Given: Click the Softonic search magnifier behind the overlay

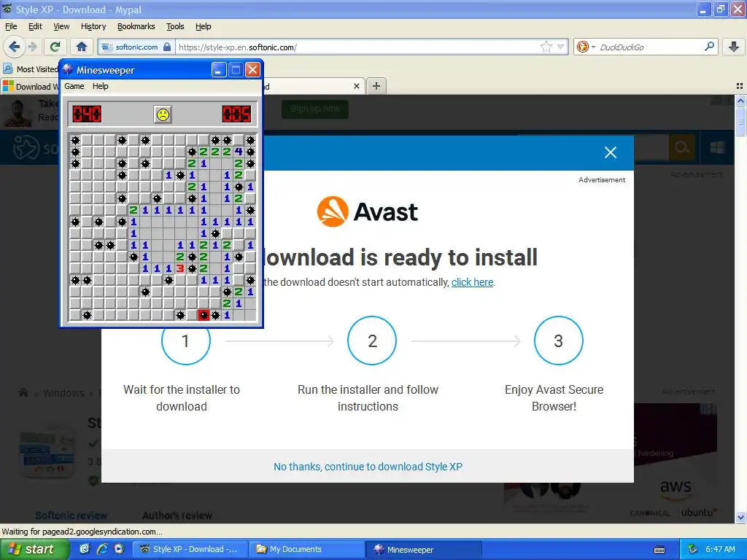Looking at the screenshot, I should [682, 147].
